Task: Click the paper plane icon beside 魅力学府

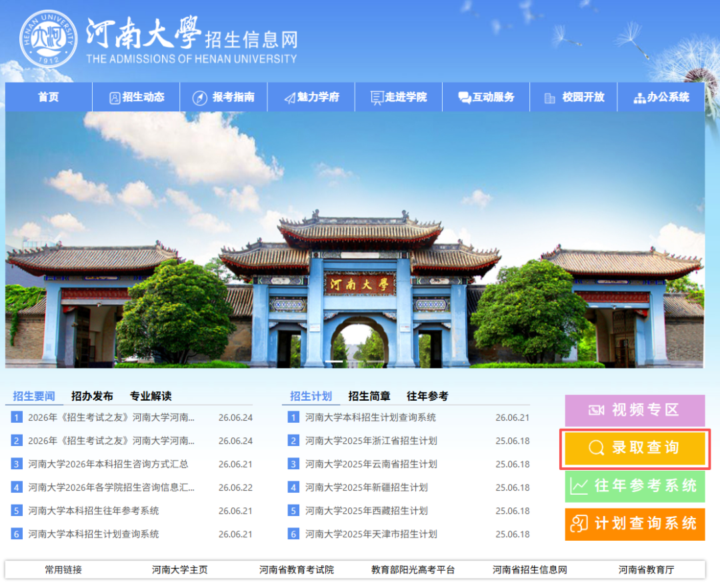Action: pyautogui.click(x=290, y=98)
